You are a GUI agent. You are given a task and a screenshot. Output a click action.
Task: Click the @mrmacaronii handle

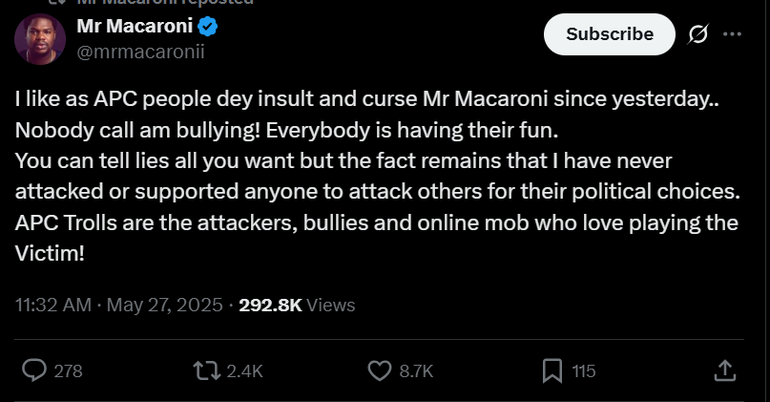pyautogui.click(x=141, y=51)
